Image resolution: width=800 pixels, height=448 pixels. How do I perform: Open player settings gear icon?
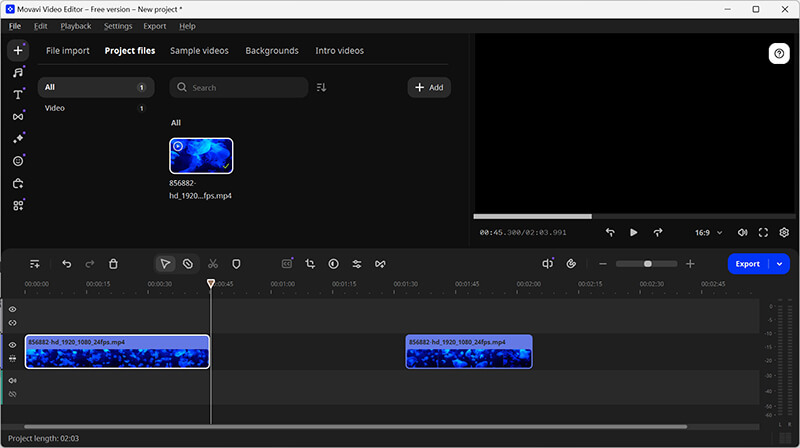(784, 232)
